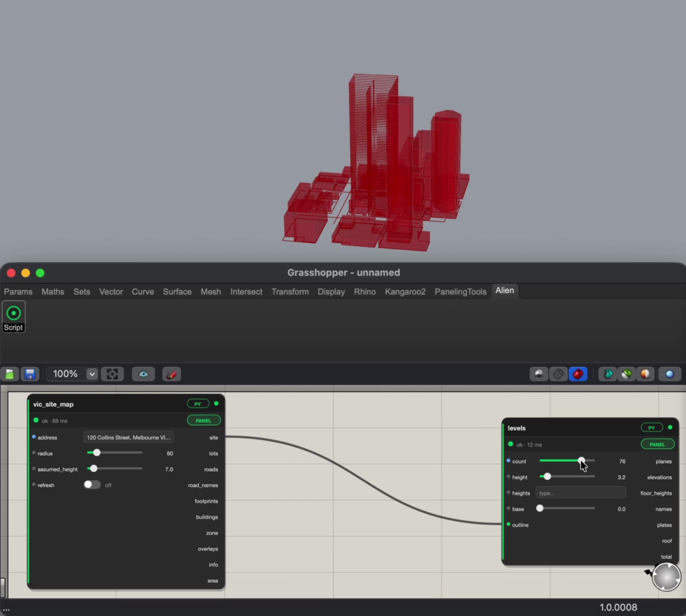This screenshot has width=686, height=616.
Task: Click the roof output label
Action: click(667, 541)
